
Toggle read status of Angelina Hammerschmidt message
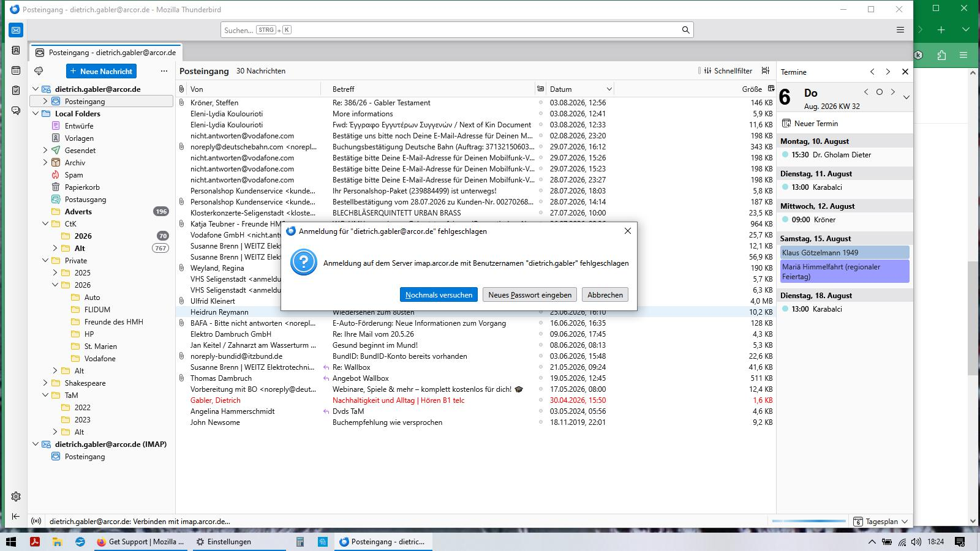click(540, 411)
